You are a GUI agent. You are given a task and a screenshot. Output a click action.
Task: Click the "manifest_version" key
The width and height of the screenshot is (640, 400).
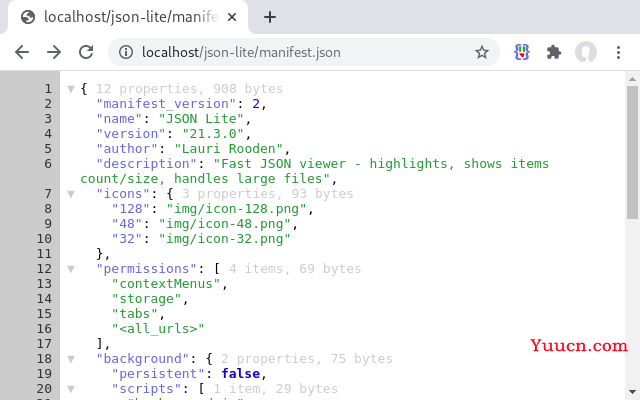click(167, 104)
